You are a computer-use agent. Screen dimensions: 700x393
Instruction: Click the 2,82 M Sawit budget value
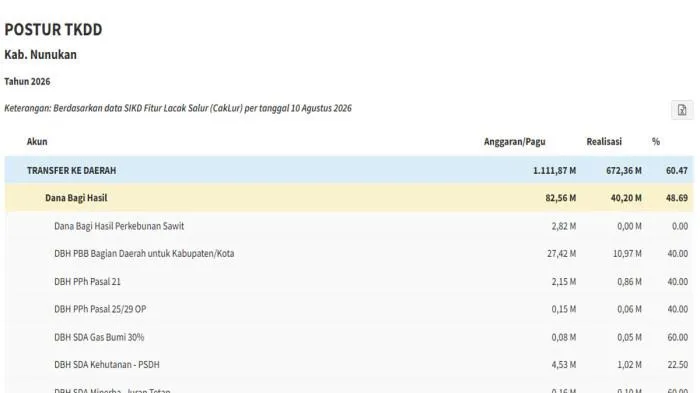click(563, 226)
